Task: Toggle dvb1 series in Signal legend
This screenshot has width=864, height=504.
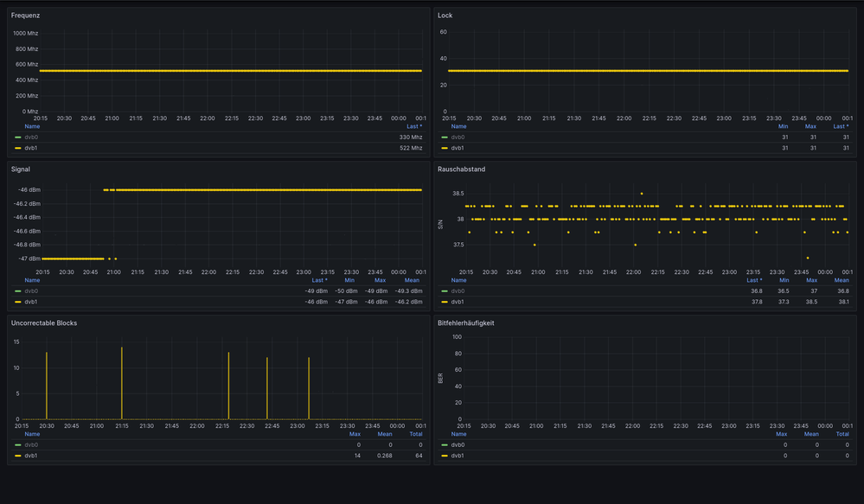Action: [31, 302]
